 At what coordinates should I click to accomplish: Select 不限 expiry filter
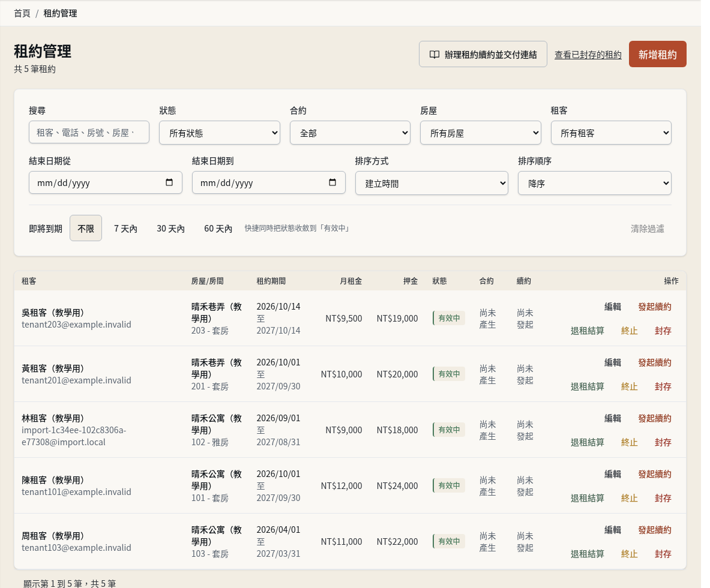(x=86, y=228)
